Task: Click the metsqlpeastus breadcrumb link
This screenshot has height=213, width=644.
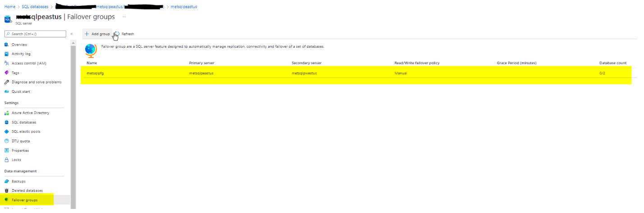Action: (184, 7)
